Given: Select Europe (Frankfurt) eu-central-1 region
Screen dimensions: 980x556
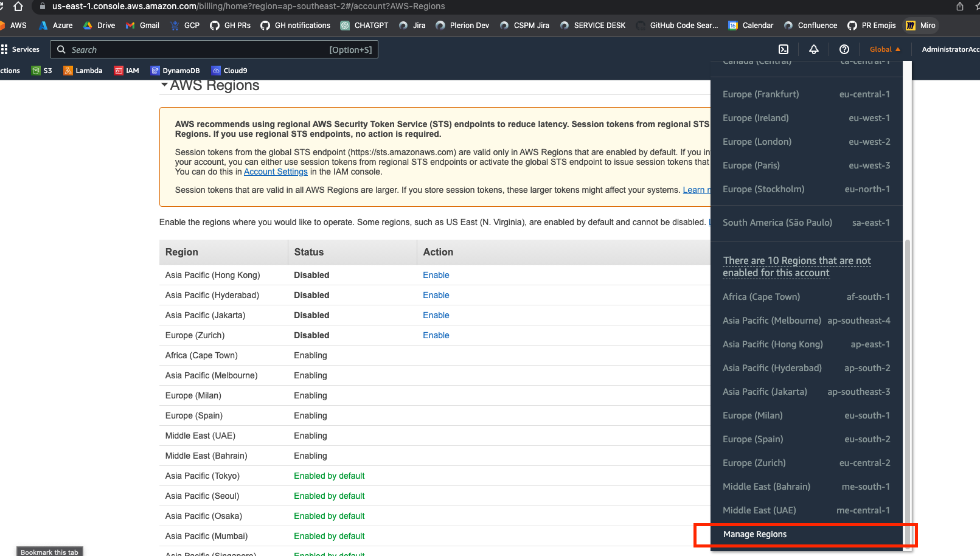Looking at the screenshot, I should click(x=806, y=94).
